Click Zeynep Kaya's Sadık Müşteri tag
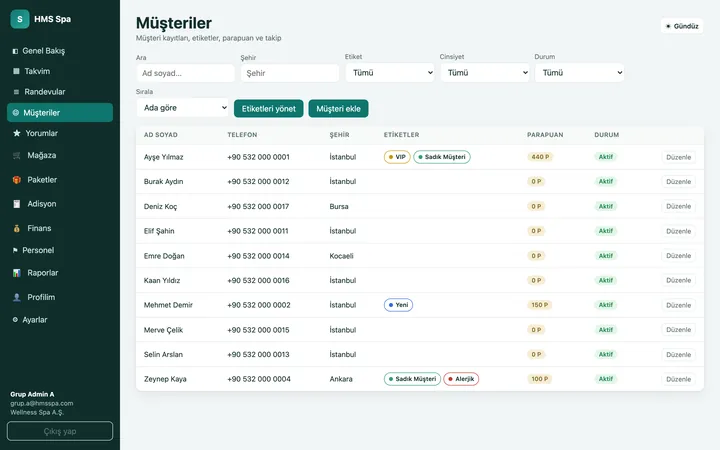 pyautogui.click(x=412, y=379)
